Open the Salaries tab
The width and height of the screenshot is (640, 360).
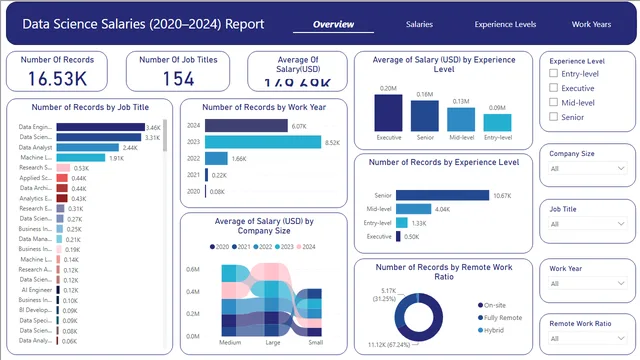(x=419, y=24)
